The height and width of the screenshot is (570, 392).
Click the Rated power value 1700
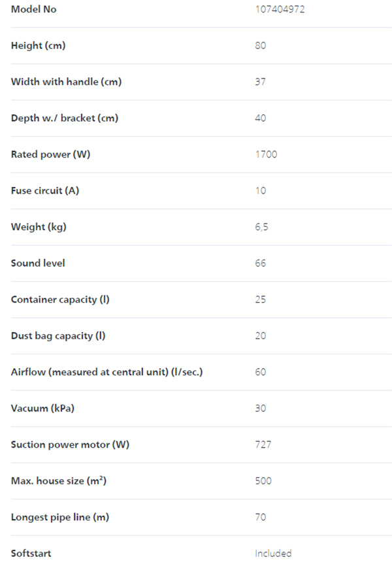coord(266,154)
